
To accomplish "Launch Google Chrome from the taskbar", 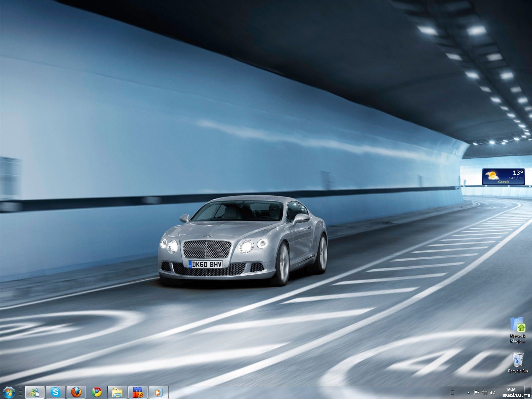I will tap(97, 392).
